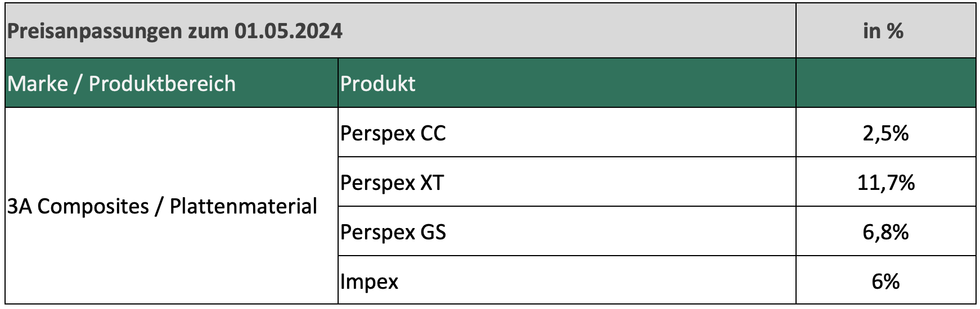
Task: Select the word Marke in the green header
Action: point(38,84)
